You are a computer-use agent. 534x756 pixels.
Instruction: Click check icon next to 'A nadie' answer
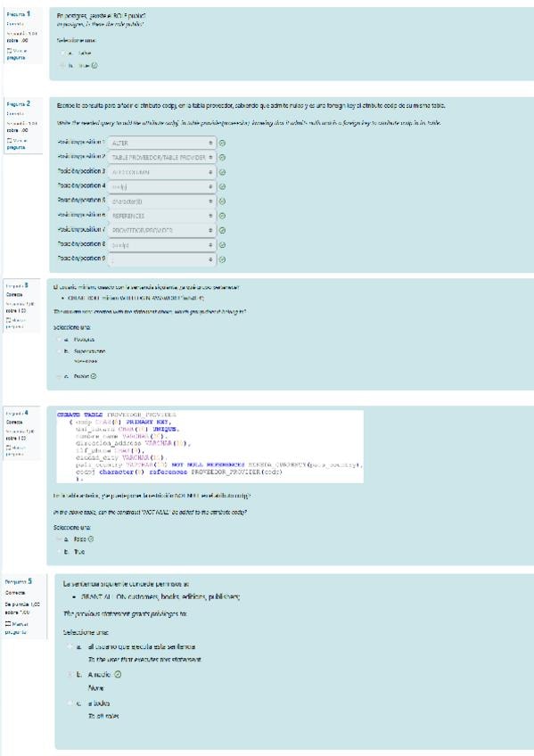[117, 675]
